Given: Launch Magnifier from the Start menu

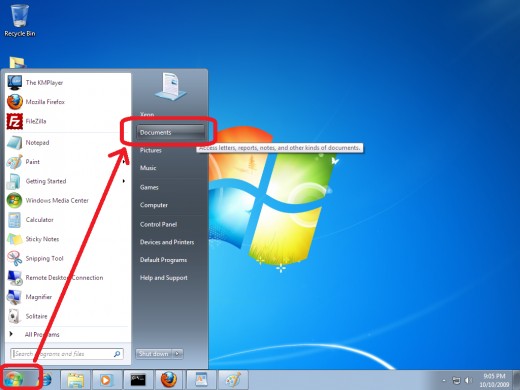Looking at the screenshot, I should coord(67,297).
